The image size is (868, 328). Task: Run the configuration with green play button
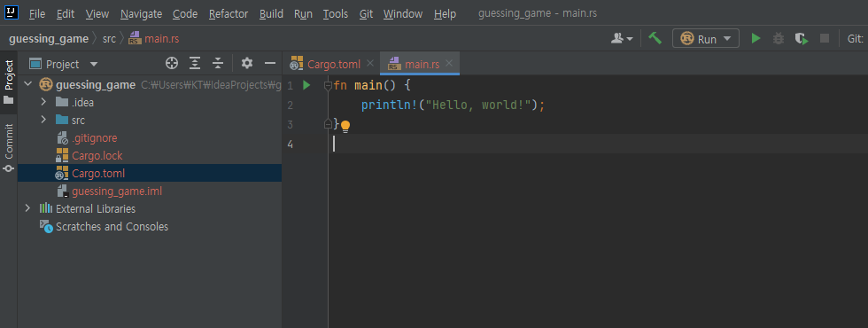pos(756,38)
